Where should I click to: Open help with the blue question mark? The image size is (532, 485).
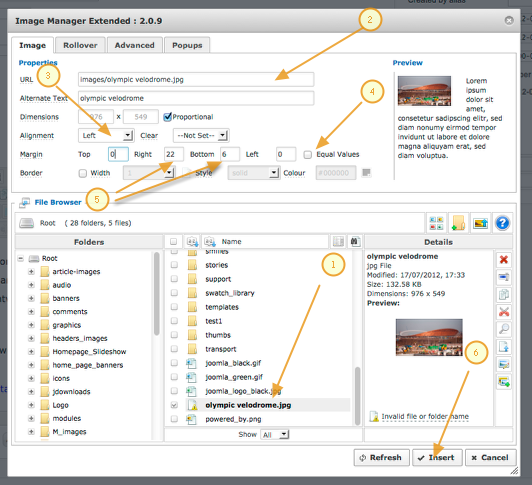[502, 223]
